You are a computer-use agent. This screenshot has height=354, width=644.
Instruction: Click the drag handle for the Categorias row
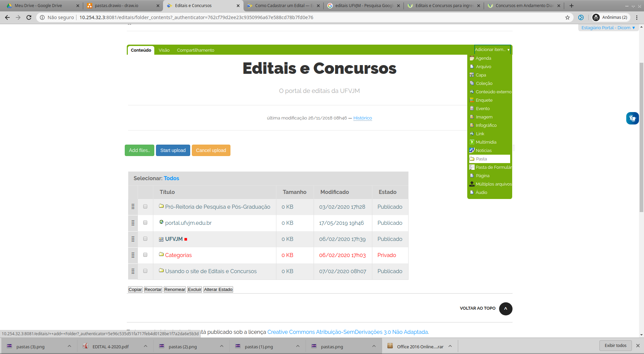133,255
